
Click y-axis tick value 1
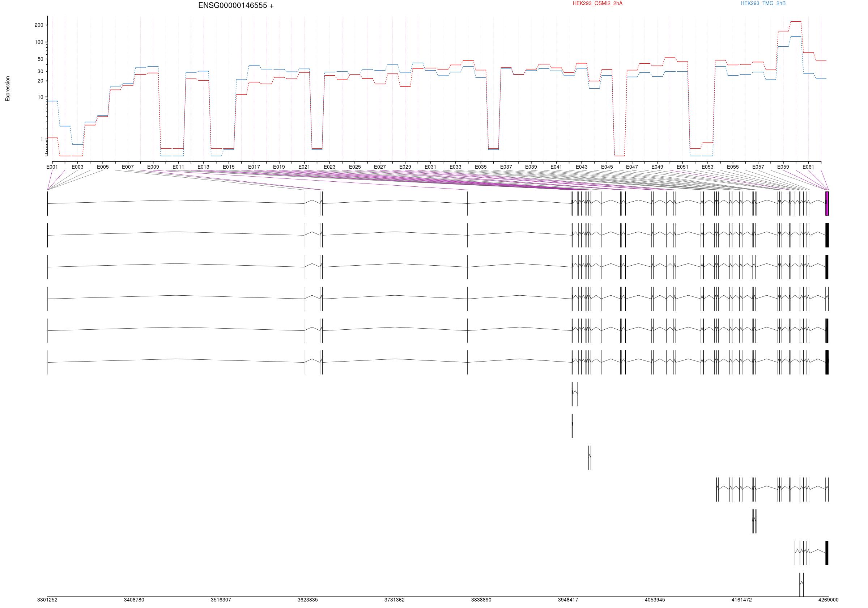click(x=42, y=139)
